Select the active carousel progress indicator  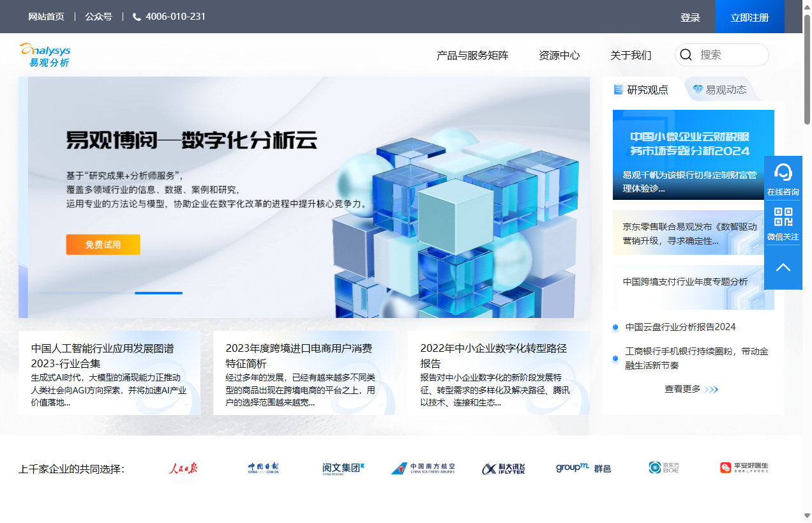click(x=158, y=292)
